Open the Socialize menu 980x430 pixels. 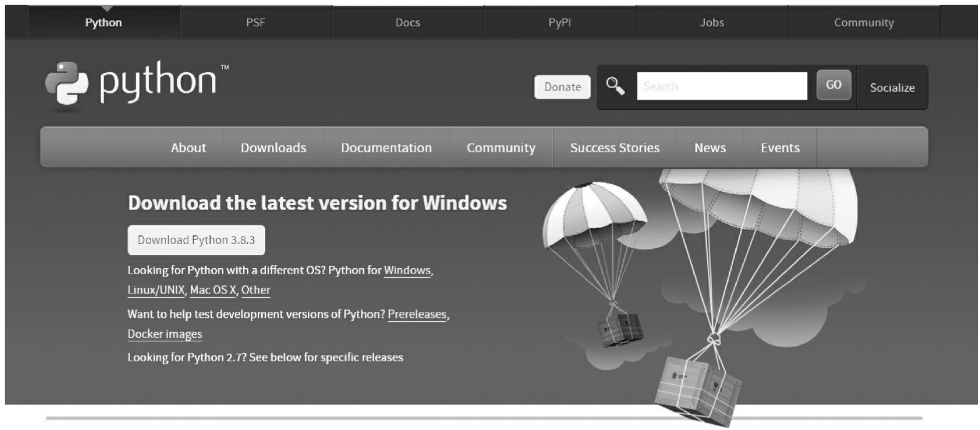[x=892, y=88]
